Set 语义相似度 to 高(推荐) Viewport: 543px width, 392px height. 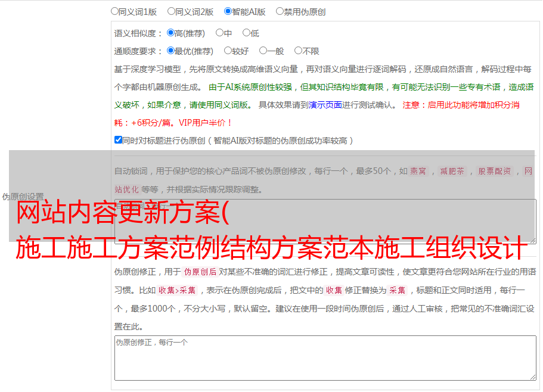(170, 33)
